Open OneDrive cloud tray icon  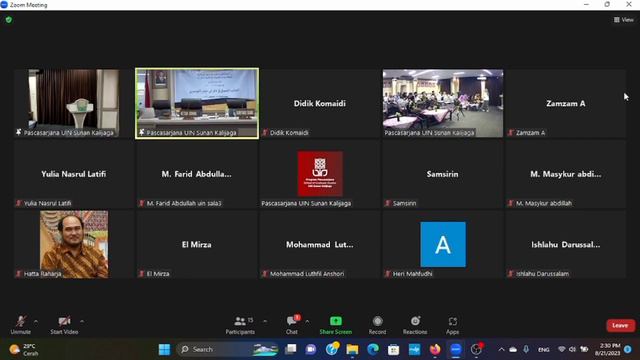513,349
